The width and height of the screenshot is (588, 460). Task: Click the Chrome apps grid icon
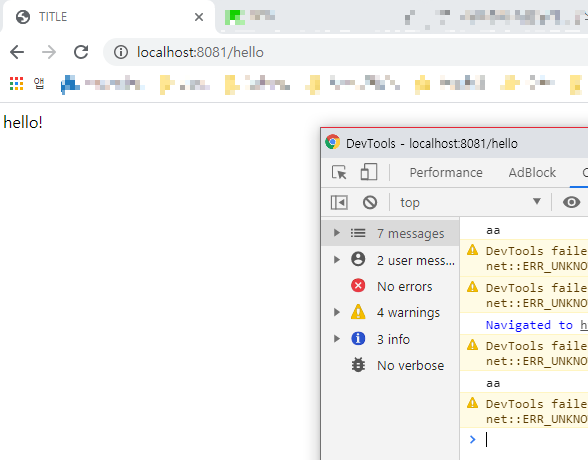coord(16,83)
